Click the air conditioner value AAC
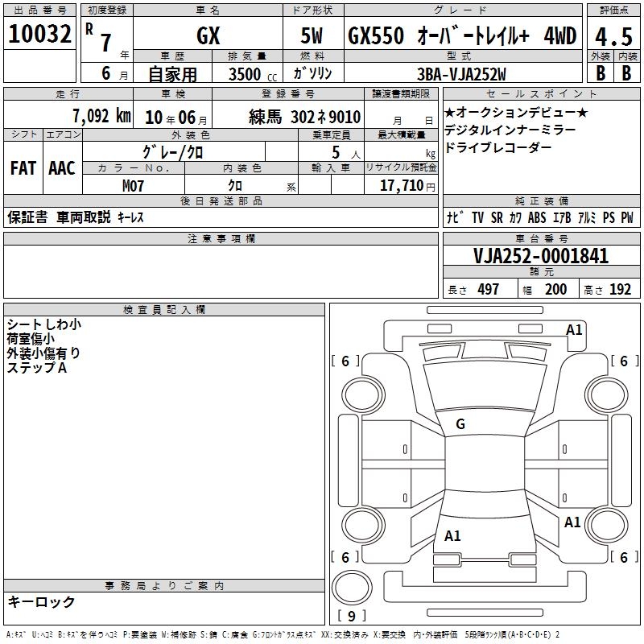644x644 pixels. pyautogui.click(x=62, y=168)
